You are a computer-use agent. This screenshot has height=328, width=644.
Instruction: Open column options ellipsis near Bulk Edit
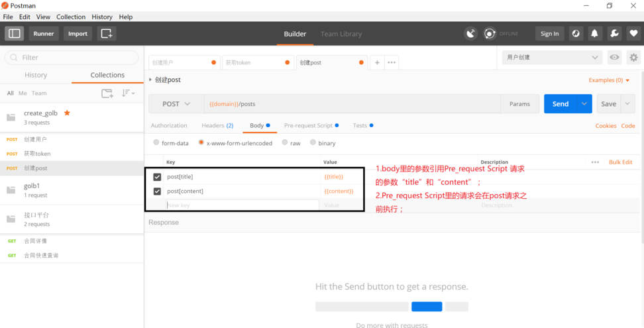[x=595, y=162]
